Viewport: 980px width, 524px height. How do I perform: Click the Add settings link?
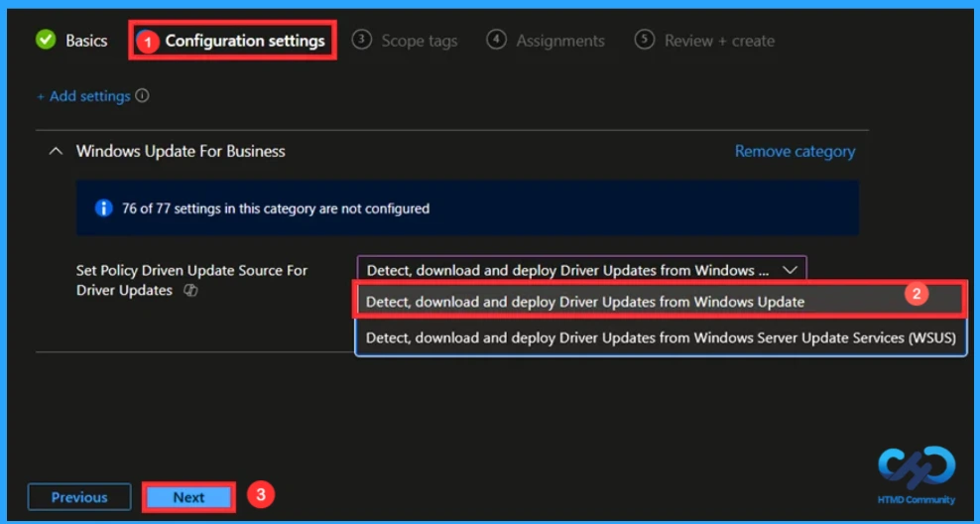(x=83, y=96)
